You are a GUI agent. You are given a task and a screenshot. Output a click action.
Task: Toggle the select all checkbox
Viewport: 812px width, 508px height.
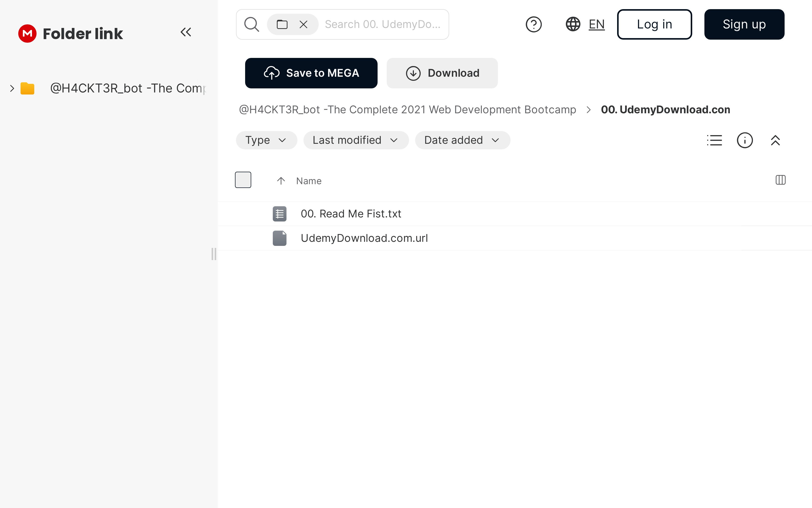pos(243,180)
